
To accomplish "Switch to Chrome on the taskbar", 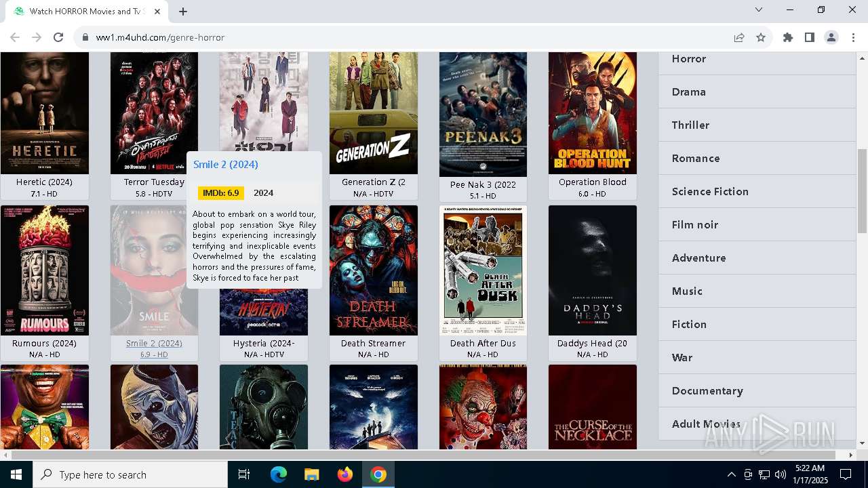I will pyautogui.click(x=378, y=474).
